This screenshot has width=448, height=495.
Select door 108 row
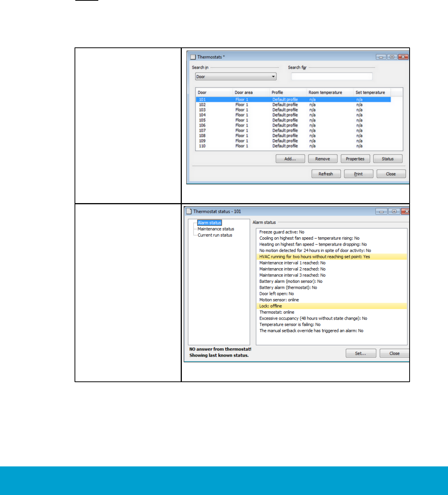coord(293,136)
